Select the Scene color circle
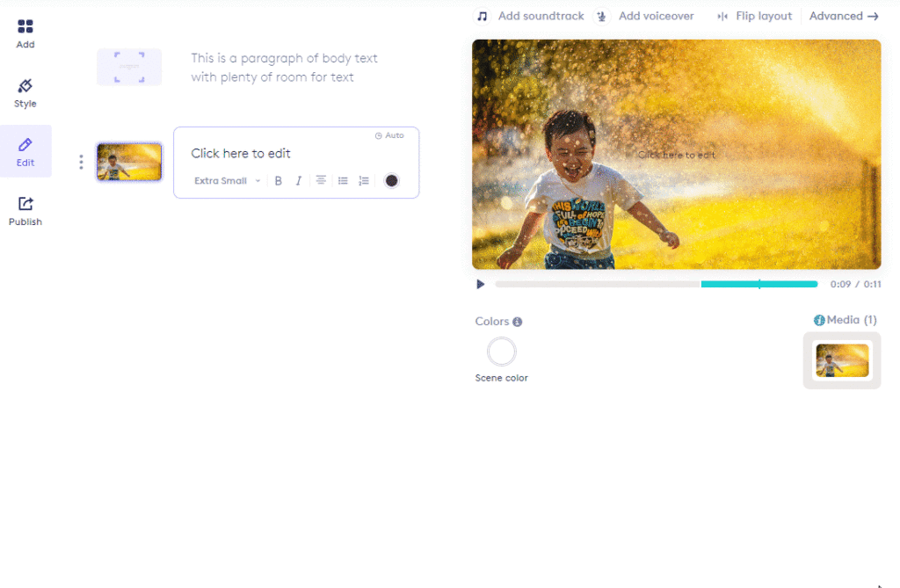Image resolution: width=900 pixels, height=588 pixels. coord(502,352)
